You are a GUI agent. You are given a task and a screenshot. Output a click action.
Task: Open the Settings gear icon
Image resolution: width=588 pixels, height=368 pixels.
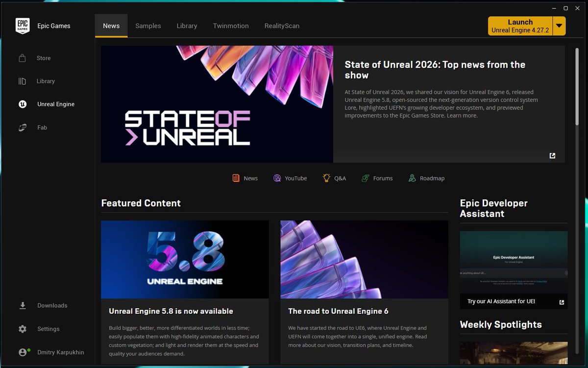tap(23, 329)
